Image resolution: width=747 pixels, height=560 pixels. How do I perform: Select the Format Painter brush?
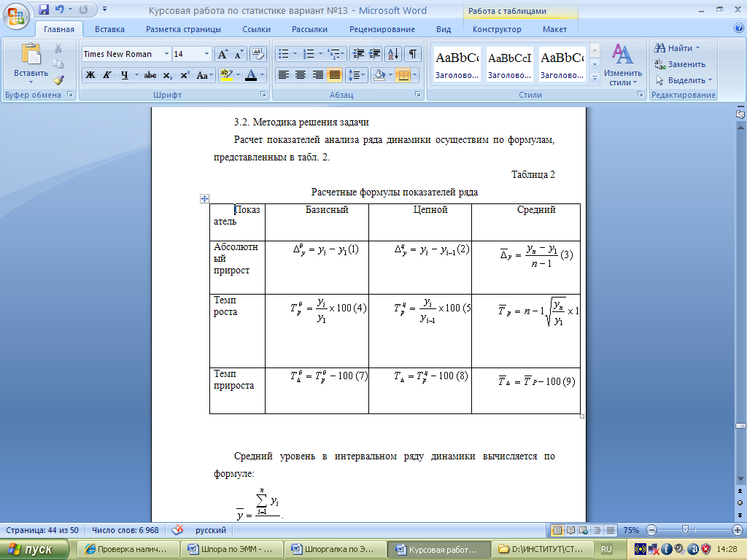tap(58, 80)
